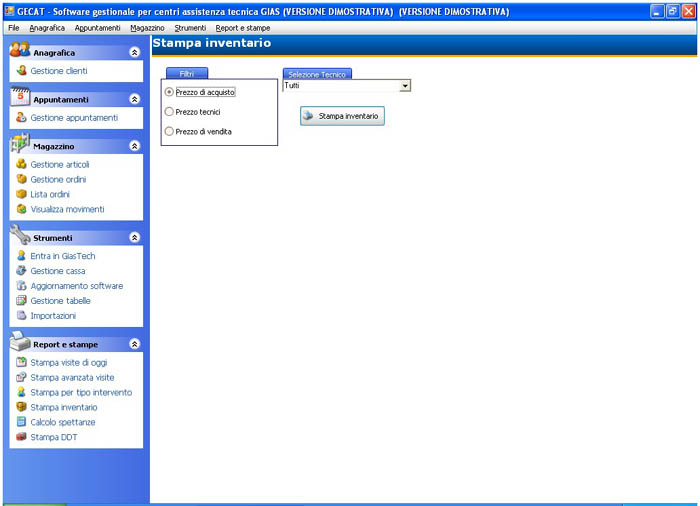Viewport: 700px width, 506px height.
Task: Open the Appuntamenti menu
Action: coord(97,28)
